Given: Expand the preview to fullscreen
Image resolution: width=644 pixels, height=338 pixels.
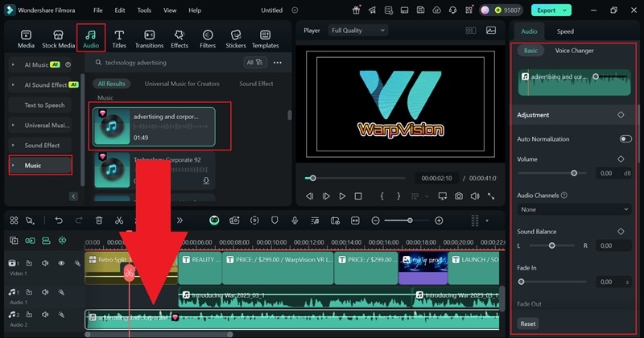Looking at the screenshot, I should coord(491,196).
